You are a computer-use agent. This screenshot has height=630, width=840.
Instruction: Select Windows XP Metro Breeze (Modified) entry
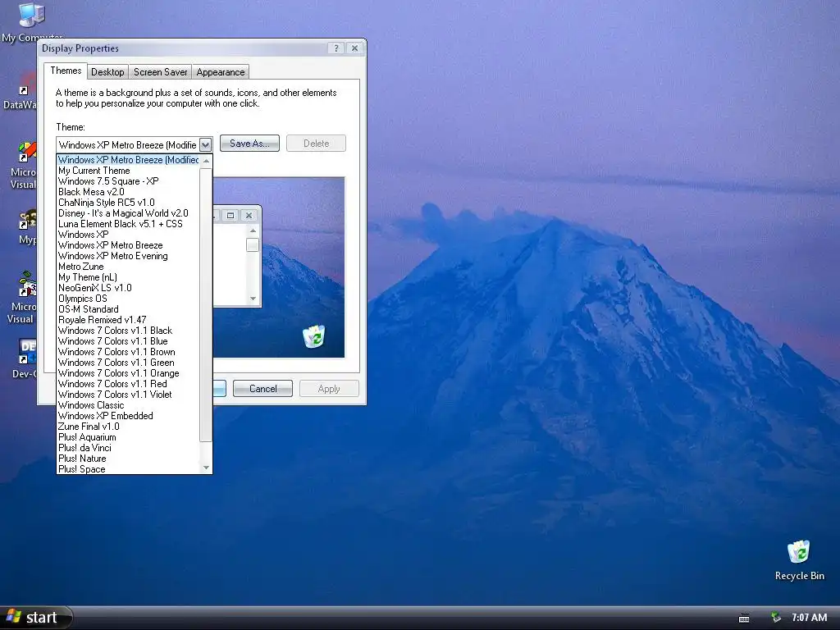(128, 160)
